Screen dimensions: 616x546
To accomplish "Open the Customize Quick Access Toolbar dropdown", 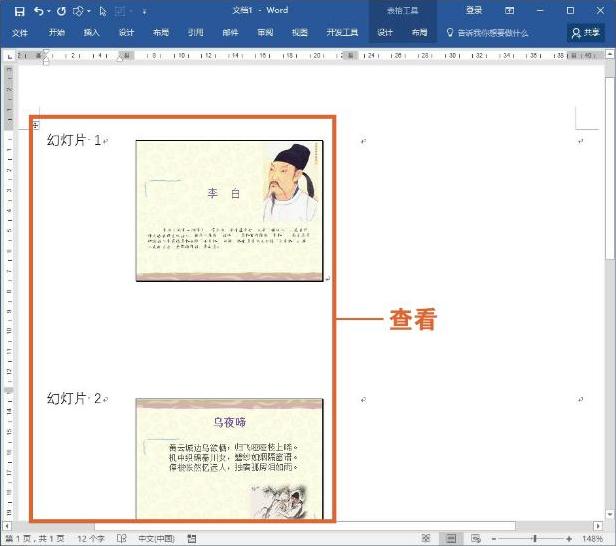I will [x=144, y=12].
